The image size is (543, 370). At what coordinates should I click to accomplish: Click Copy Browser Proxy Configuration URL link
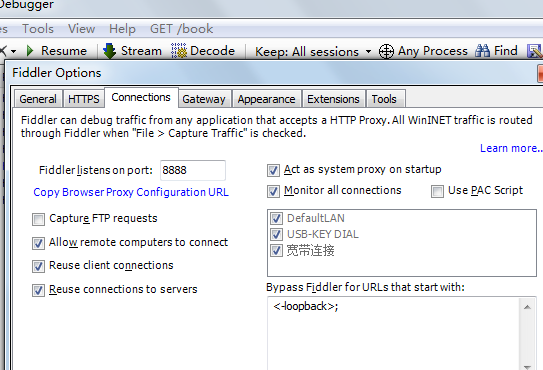[x=131, y=192]
